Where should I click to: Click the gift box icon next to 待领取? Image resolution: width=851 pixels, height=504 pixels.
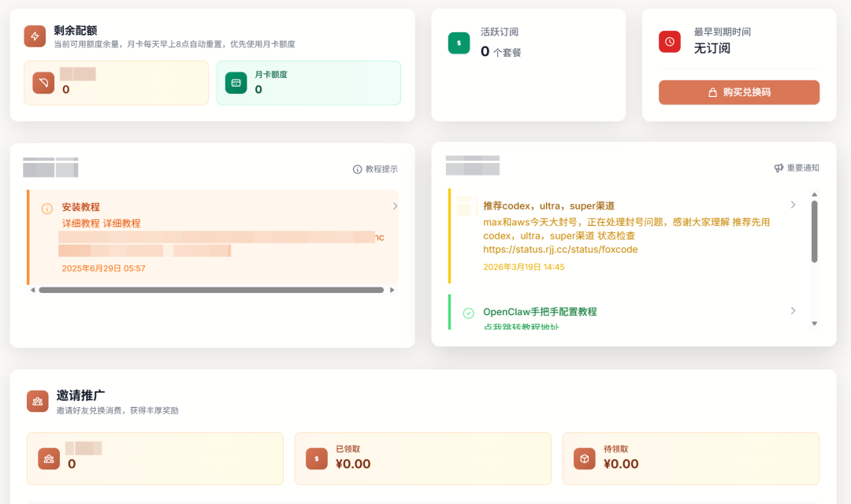[x=584, y=458]
